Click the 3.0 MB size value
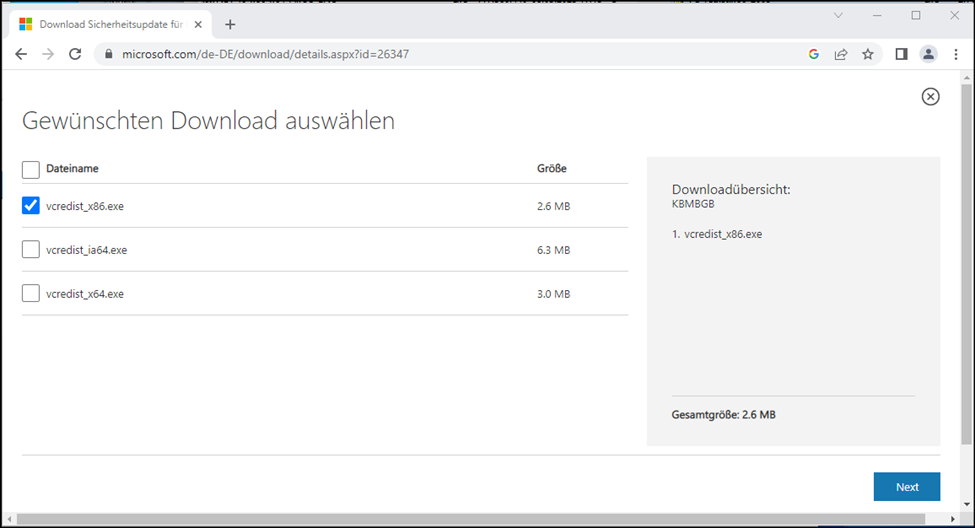Viewport: 975px width, 528px height. (553, 294)
